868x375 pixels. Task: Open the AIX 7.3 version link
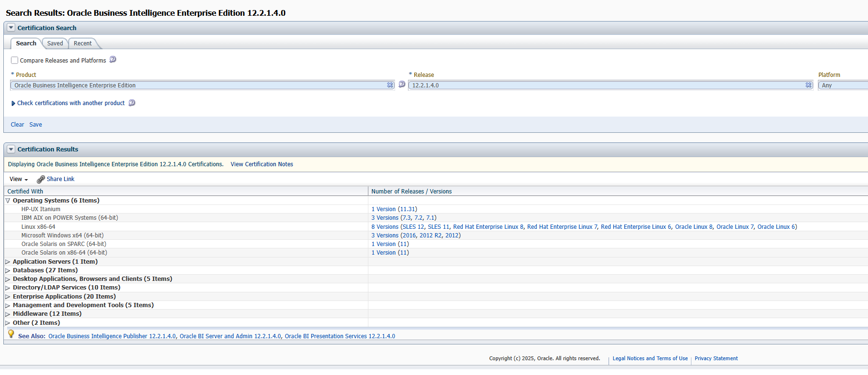click(x=406, y=218)
